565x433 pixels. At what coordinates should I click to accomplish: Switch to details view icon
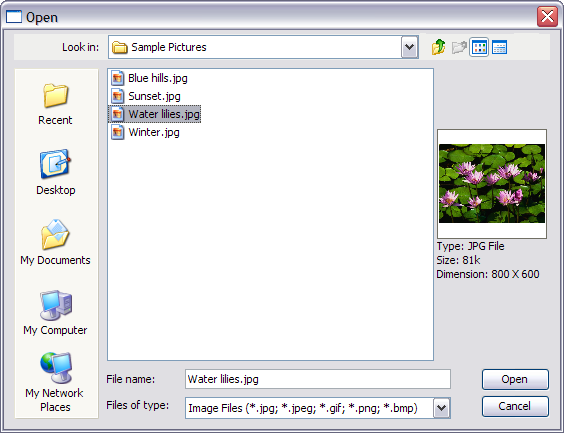pyautogui.click(x=499, y=47)
